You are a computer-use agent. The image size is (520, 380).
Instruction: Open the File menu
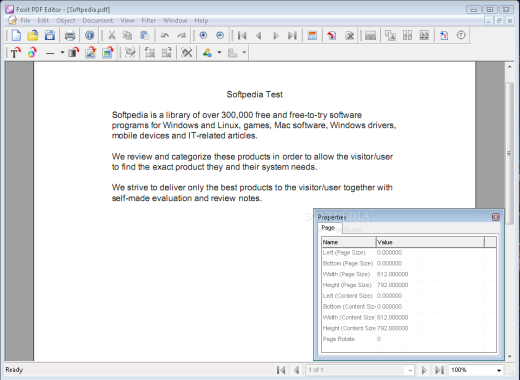(x=25, y=21)
